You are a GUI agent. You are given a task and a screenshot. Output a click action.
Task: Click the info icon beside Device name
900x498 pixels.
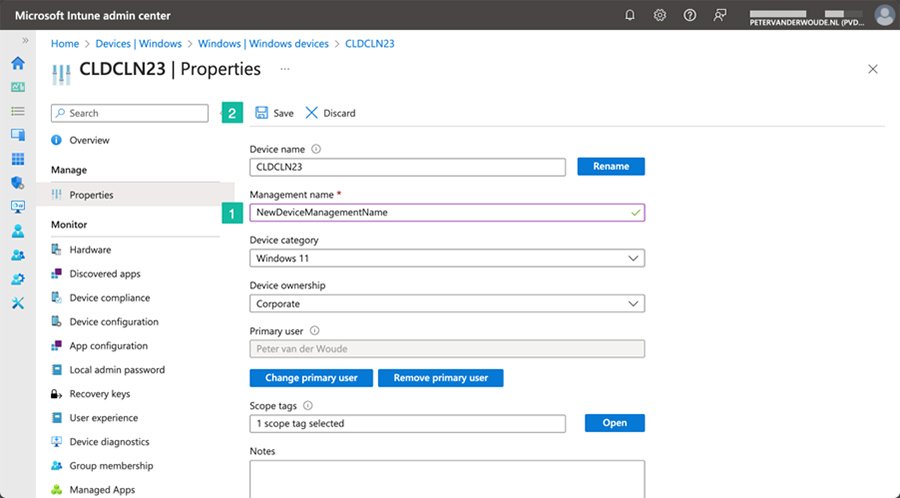pyautogui.click(x=316, y=149)
